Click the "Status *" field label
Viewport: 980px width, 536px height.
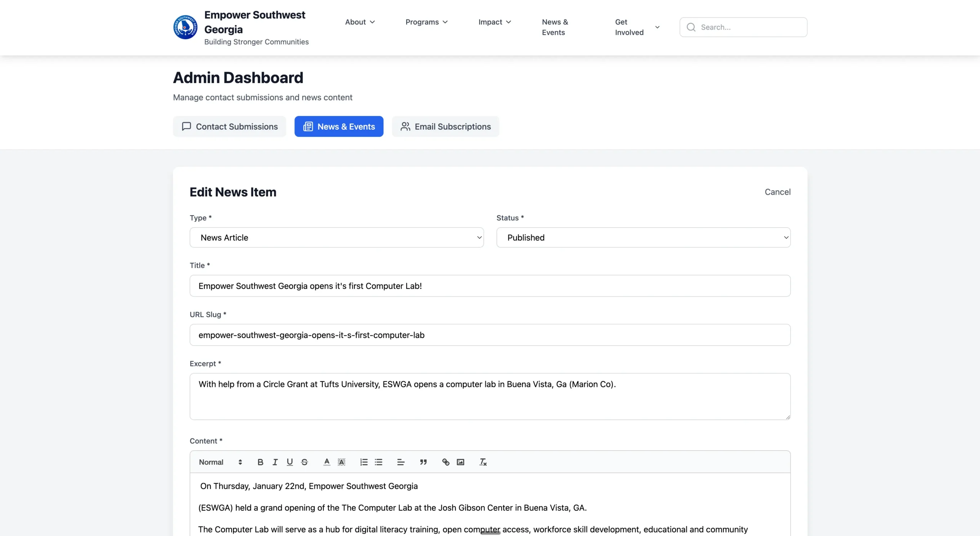coord(510,218)
